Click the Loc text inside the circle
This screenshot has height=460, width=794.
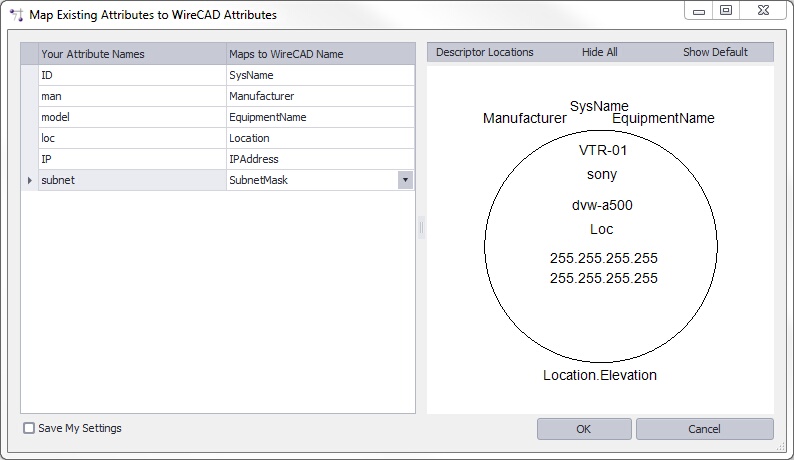[602, 229]
